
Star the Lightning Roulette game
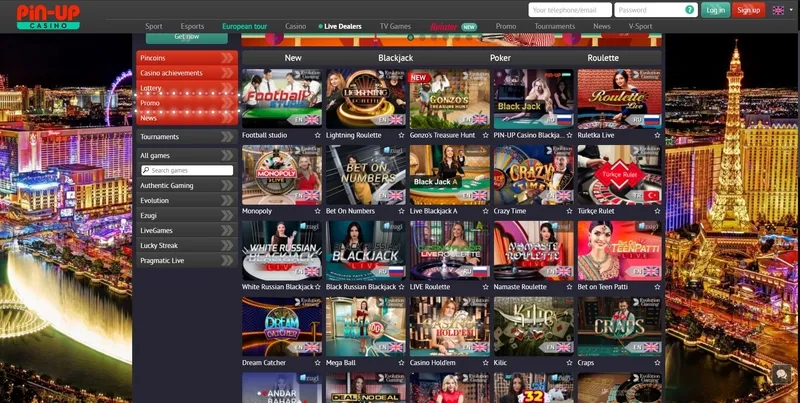[x=401, y=135]
